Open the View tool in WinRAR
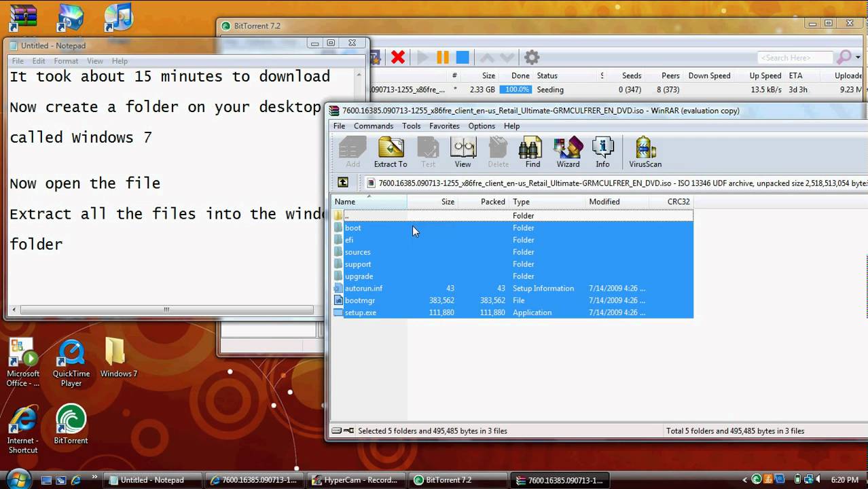This screenshot has height=489, width=868. (x=463, y=152)
